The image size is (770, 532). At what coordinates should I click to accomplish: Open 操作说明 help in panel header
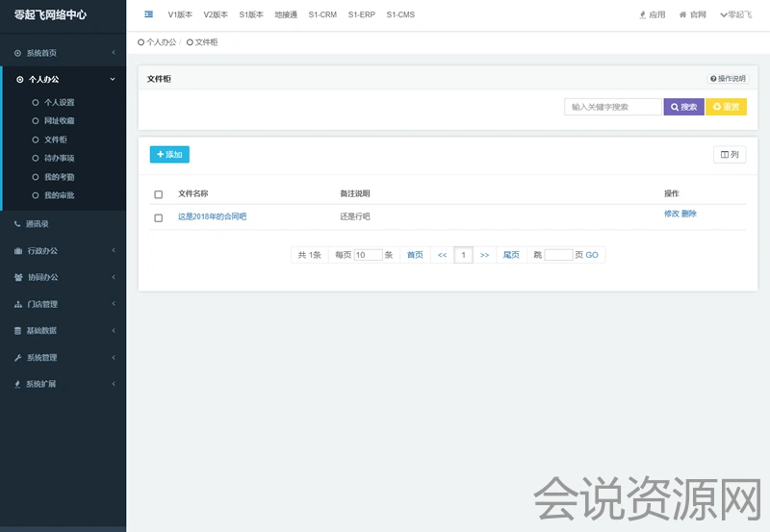pyautogui.click(x=728, y=79)
